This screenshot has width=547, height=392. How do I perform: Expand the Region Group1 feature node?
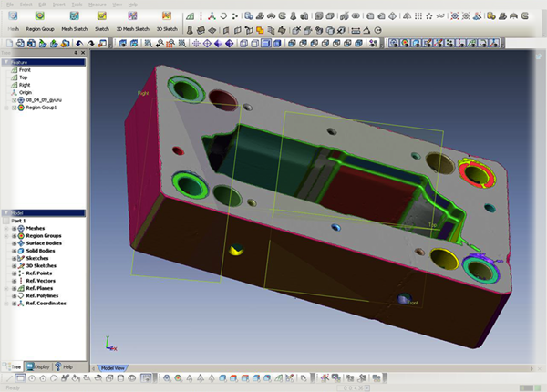[5, 108]
